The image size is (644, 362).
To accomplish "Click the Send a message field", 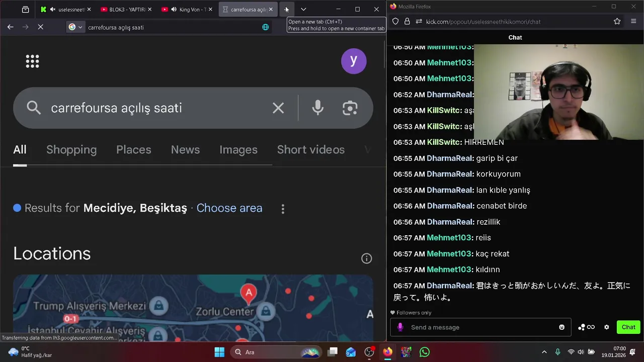I will 480,327.
